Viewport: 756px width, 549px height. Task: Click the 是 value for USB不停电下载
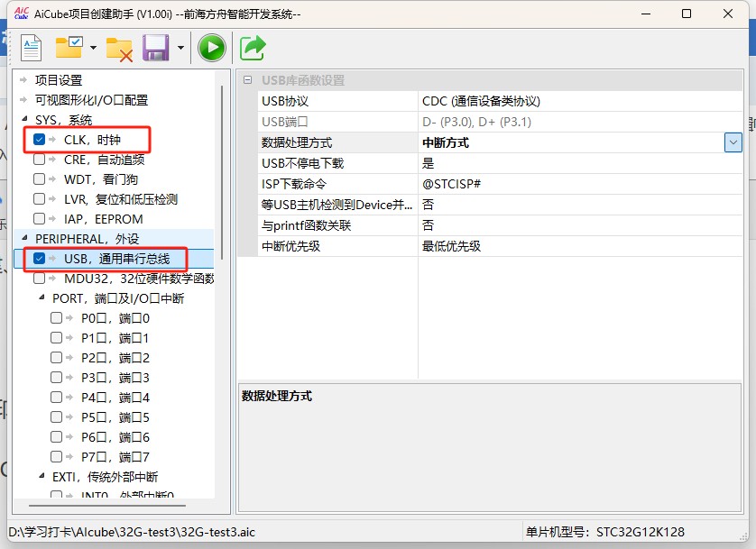pyautogui.click(x=429, y=163)
